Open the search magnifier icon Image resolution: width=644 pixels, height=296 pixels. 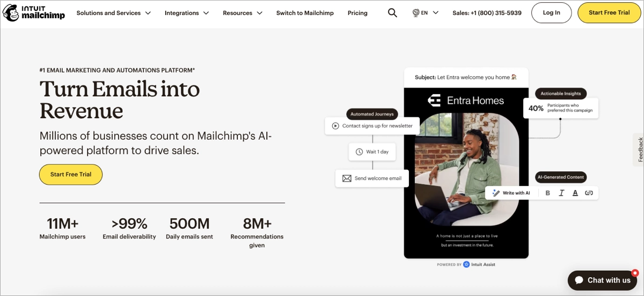[392, 13]
